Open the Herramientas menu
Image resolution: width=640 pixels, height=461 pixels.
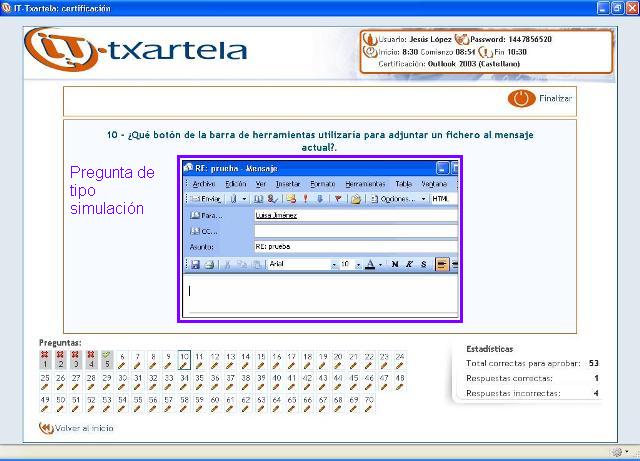coord(364,184)
